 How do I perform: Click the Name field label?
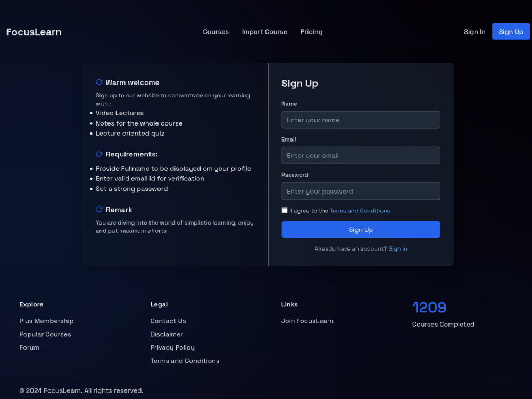(289, 104)
